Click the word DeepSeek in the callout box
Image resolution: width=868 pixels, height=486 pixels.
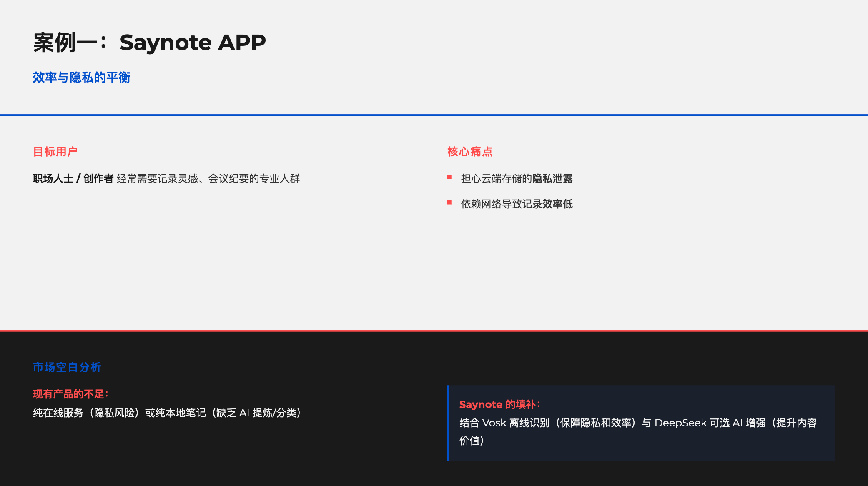(x=680, y=423)
